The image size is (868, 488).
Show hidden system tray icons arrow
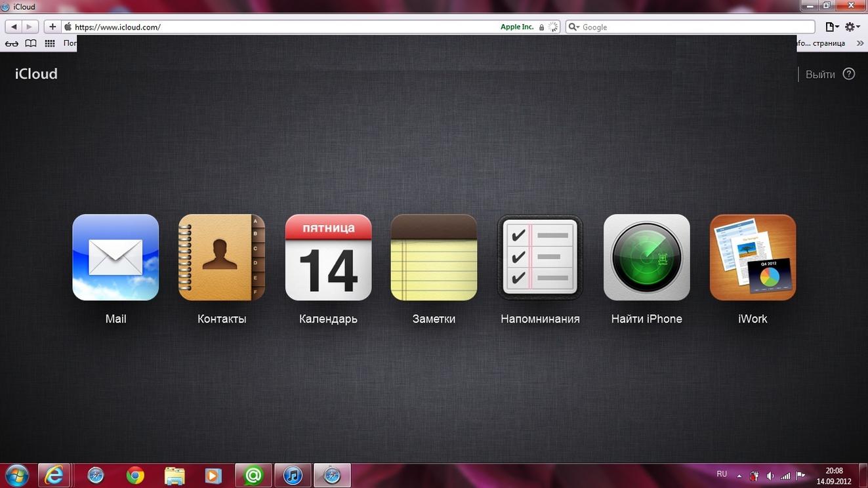pos(739,476)
